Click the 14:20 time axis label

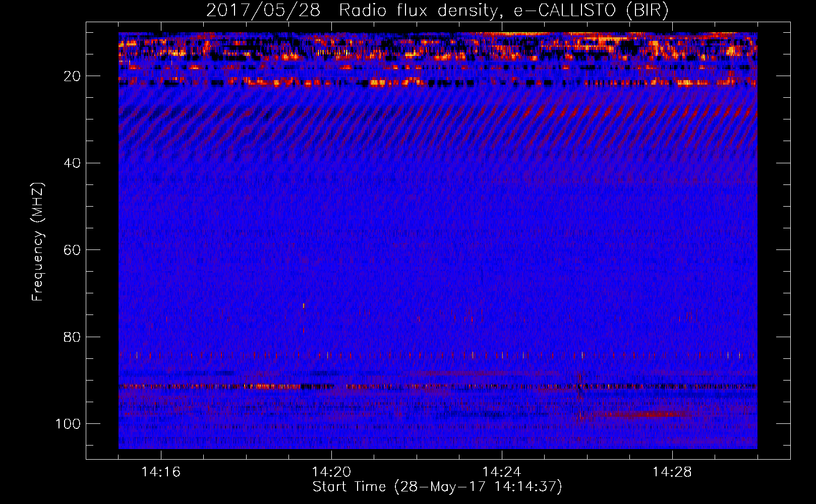331,472
